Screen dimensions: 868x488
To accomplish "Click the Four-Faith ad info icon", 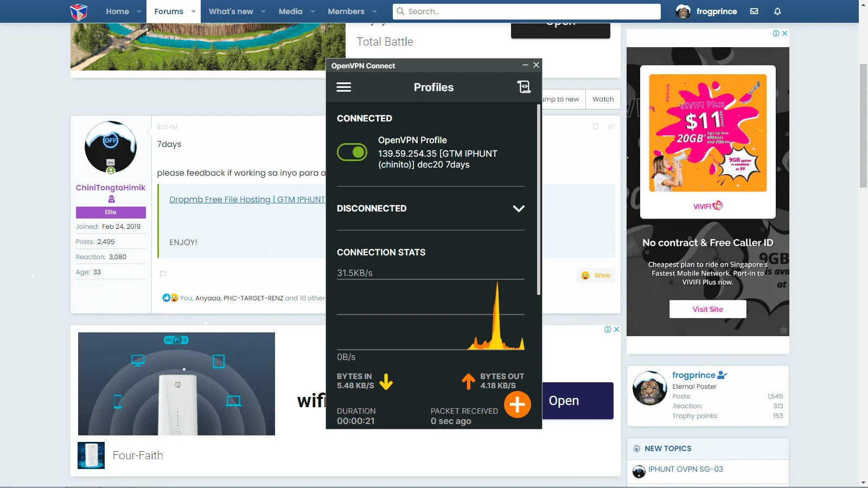I will 608,329.
